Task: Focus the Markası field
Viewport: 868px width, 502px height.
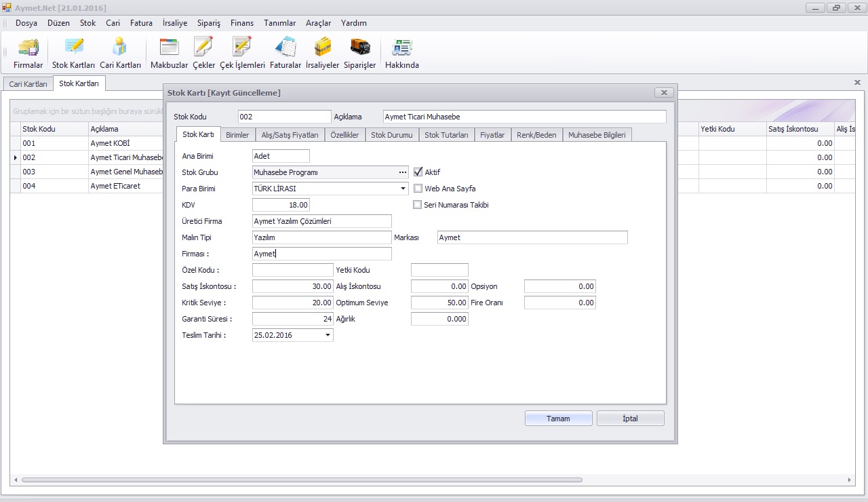Action: [x=532, y=237]
